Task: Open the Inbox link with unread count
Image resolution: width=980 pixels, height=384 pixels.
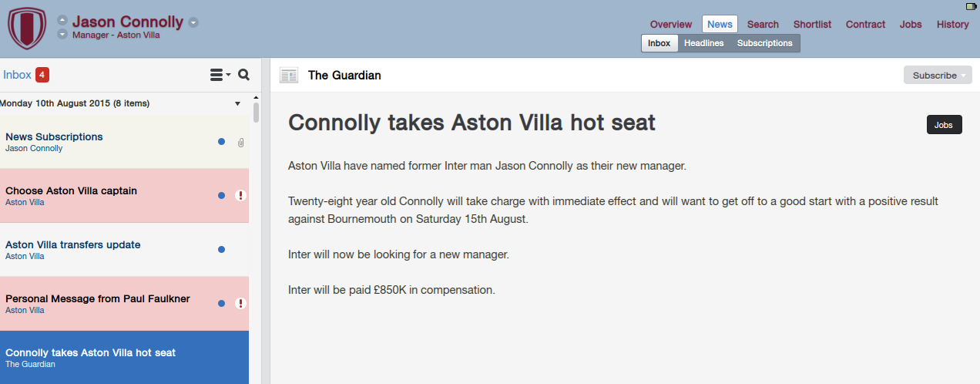Action: [x=25, y=75]
